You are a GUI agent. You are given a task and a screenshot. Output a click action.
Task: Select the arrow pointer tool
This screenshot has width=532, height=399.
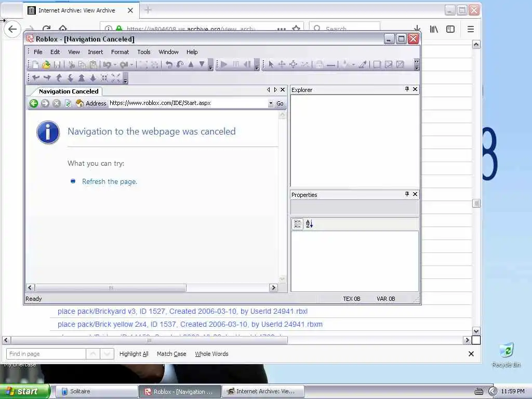click(271, 64)
